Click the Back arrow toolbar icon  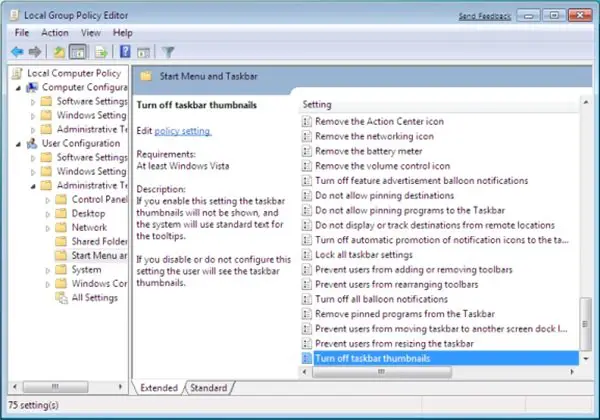point(17,52)
